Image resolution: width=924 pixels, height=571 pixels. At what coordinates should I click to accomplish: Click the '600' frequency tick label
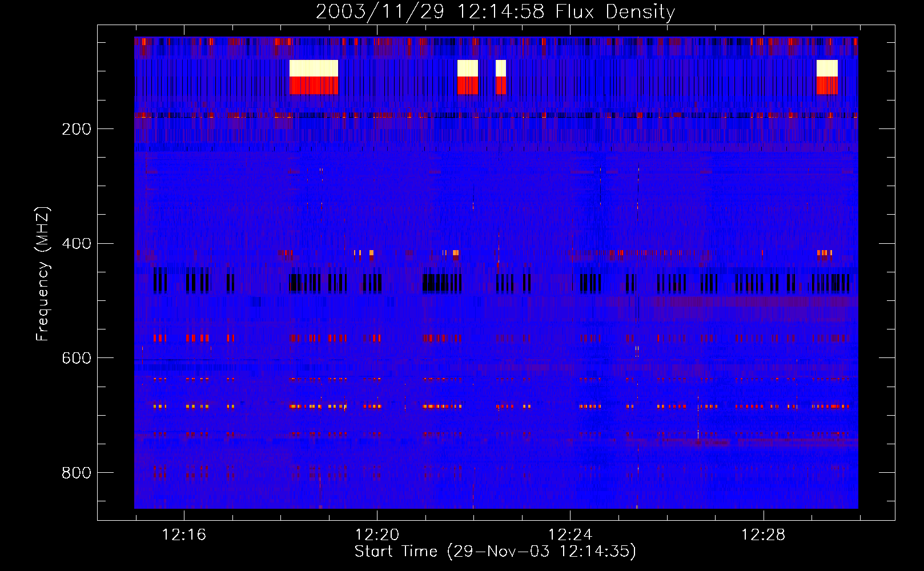pyautogui.click(x=77, y=358)
